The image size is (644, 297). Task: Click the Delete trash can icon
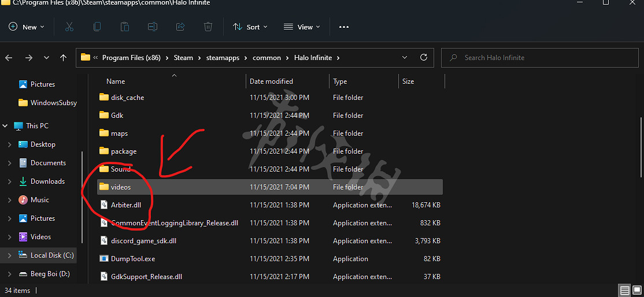(208, 27)
